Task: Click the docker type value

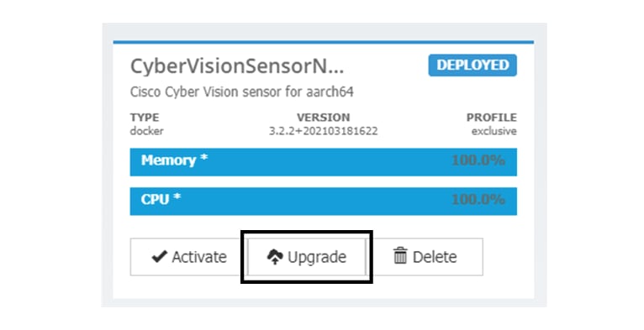Action: click(x=146, y=131)
